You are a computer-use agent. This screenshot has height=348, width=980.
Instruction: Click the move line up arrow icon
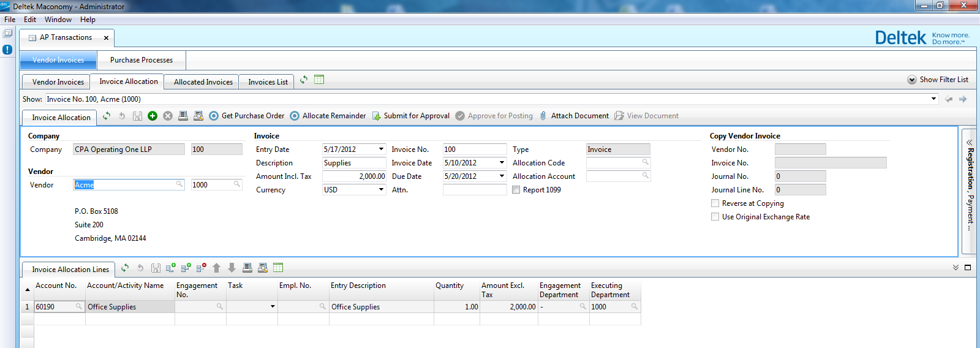click(x=216, y=268)
